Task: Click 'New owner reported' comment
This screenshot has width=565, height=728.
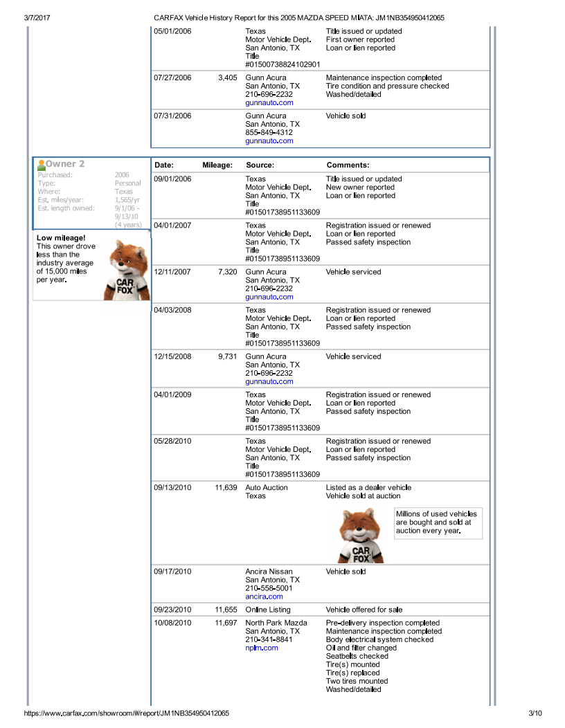Action: [x=360, y=187]
